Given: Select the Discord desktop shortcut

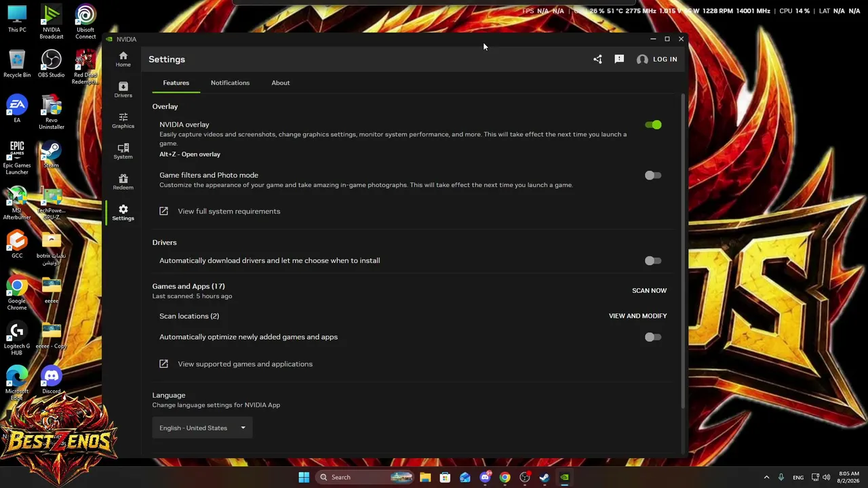Looking at the screenshot, I should pos(52,381).
